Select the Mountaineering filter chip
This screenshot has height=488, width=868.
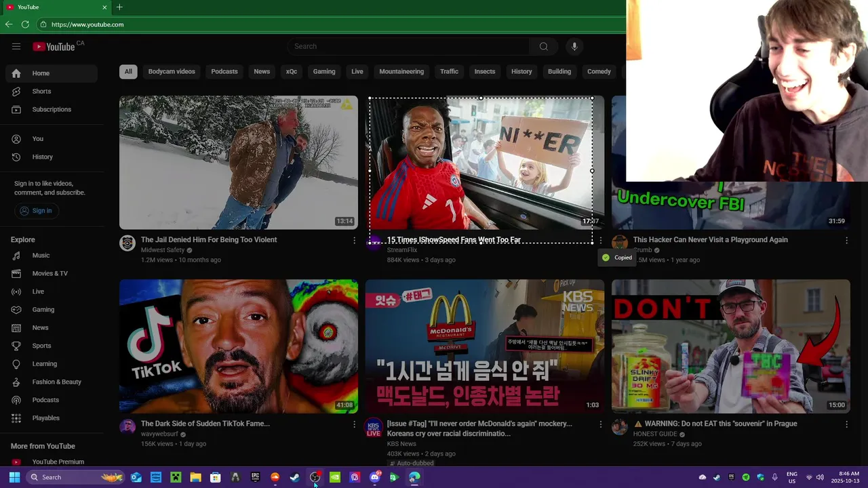coord(401,71)
